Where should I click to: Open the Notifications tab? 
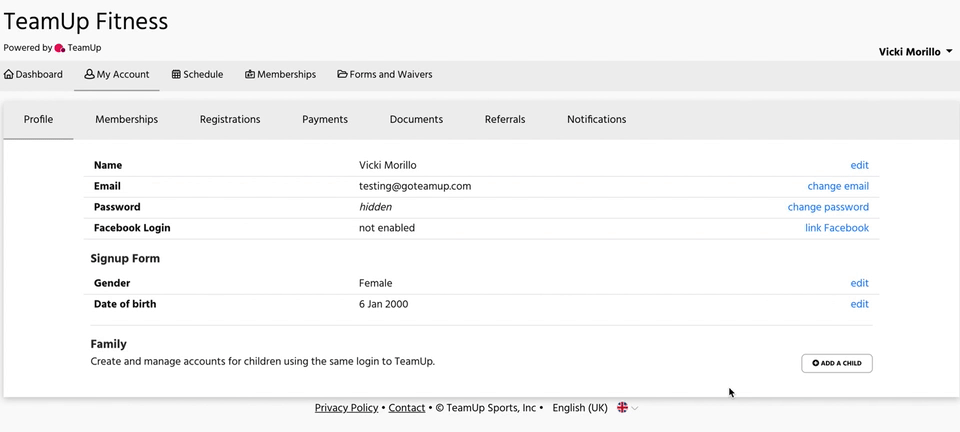[596, 119]
